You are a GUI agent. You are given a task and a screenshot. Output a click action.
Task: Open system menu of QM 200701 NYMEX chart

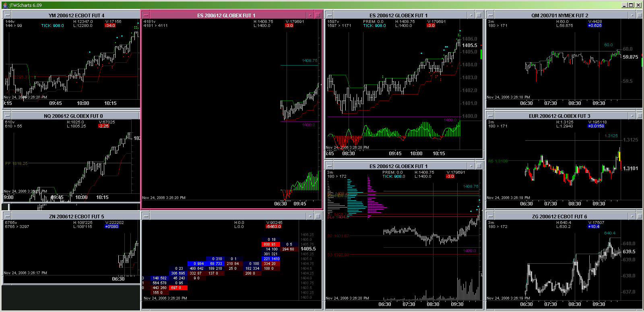tap(491, 15)
